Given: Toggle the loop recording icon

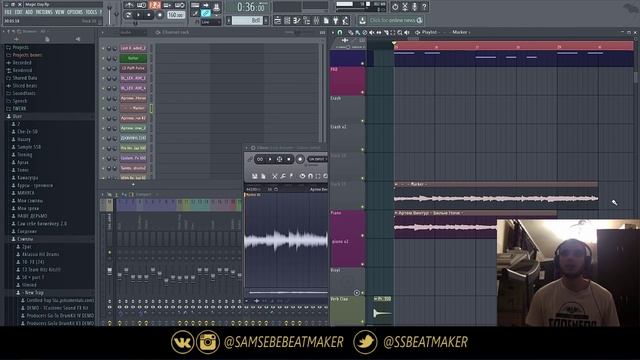Looking at the screenshot, I should tap(180, 5).
